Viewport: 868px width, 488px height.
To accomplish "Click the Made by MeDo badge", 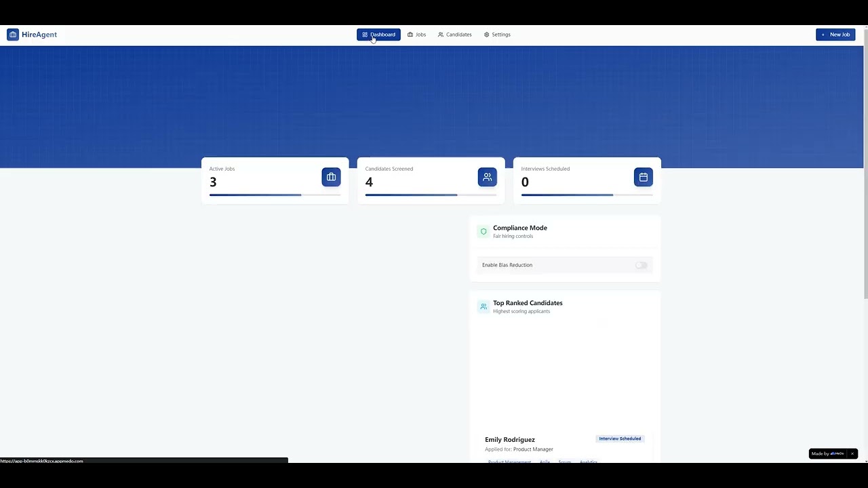I will 828,454.
